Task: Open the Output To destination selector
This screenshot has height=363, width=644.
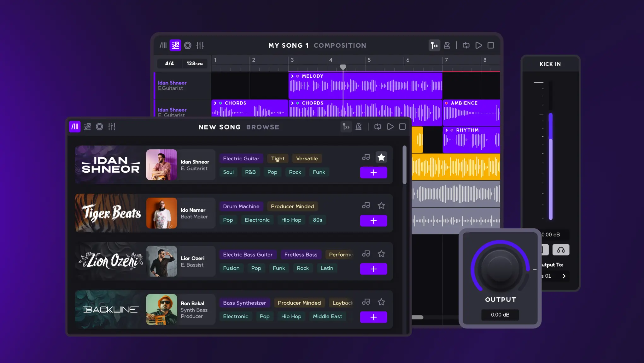Action: pos(564,276)
